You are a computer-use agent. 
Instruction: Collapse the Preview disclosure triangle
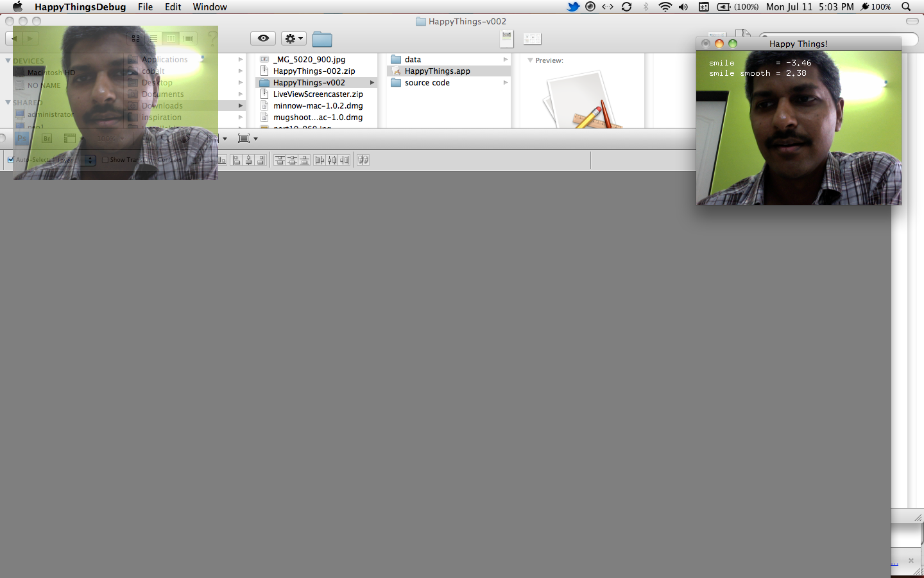click(530, 60)
